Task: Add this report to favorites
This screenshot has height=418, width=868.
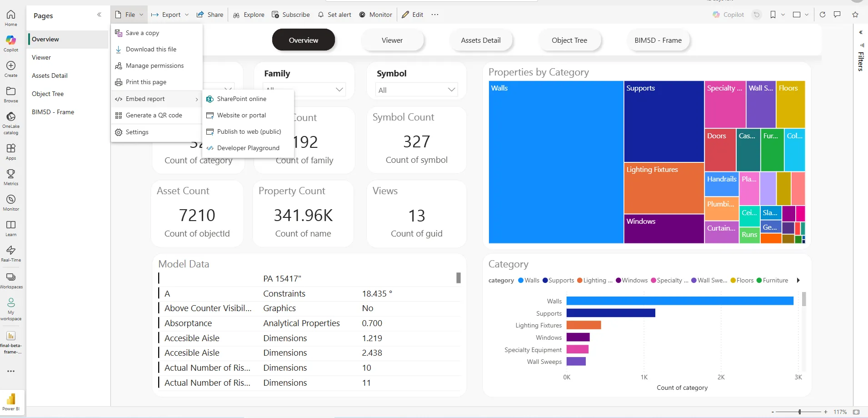Action: point(856,15)
